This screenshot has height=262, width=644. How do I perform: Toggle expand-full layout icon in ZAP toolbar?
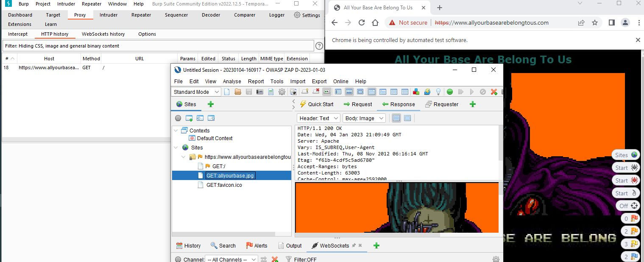[360, 92]
